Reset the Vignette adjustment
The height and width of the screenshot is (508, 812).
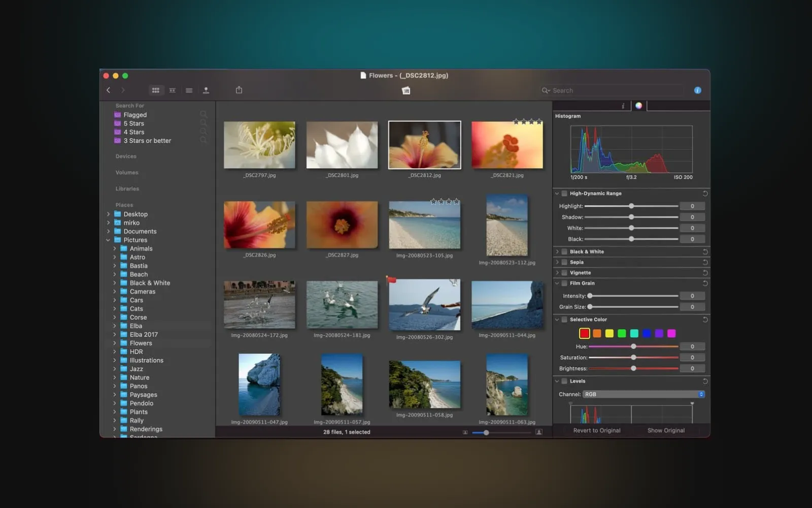tap(705, 273)
